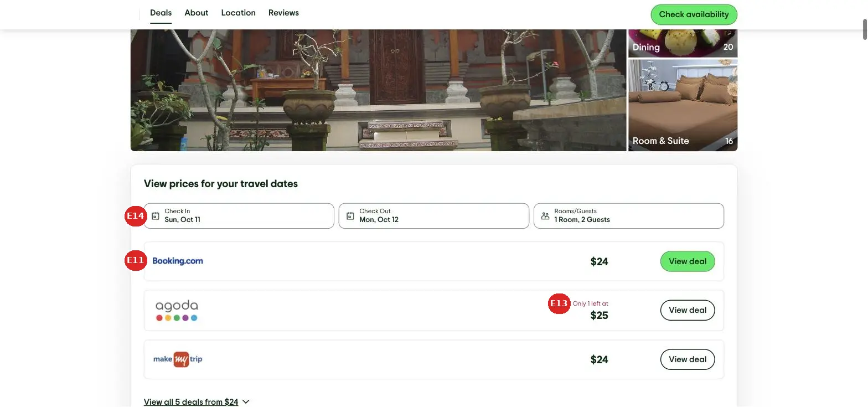868x407 pixels.
Task: Click the Check In calendar icon
Action: point(156,216)
